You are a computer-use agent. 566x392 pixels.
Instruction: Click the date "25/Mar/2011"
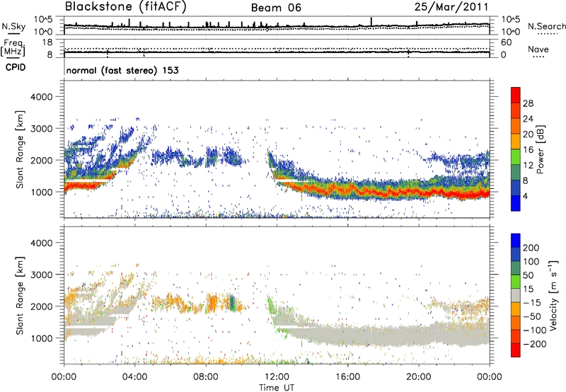[451, 6]
